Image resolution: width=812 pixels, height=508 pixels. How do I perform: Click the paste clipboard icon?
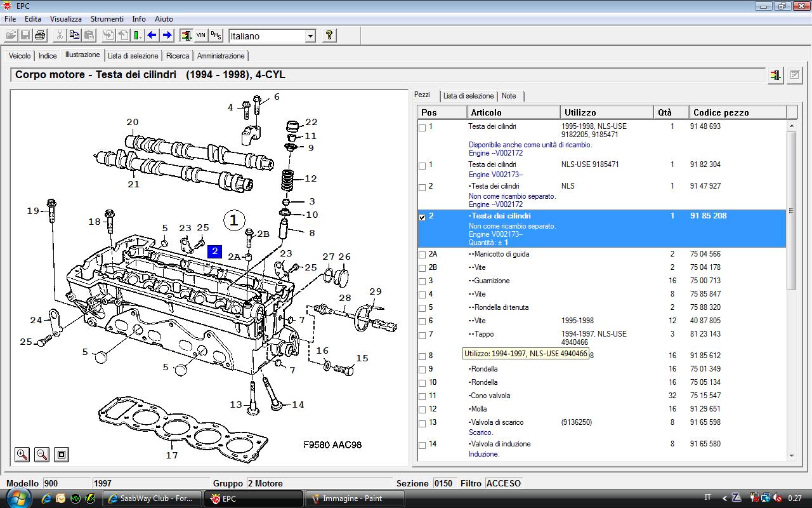[x=89, y=36]
